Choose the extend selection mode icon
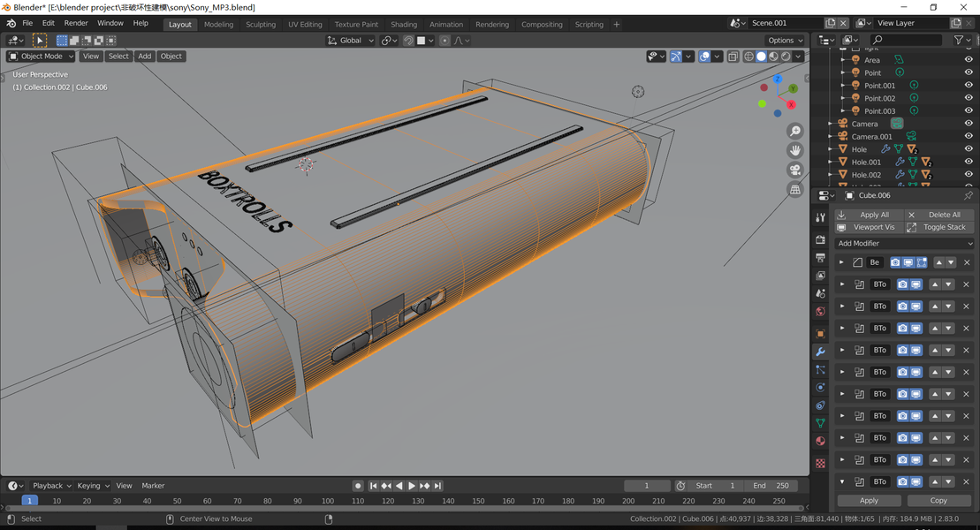The image size is (980, 530). click(73, 40)
